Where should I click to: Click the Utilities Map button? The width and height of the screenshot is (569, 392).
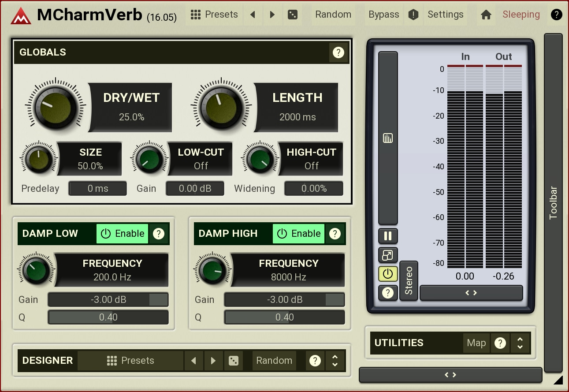tap(476, 343)
